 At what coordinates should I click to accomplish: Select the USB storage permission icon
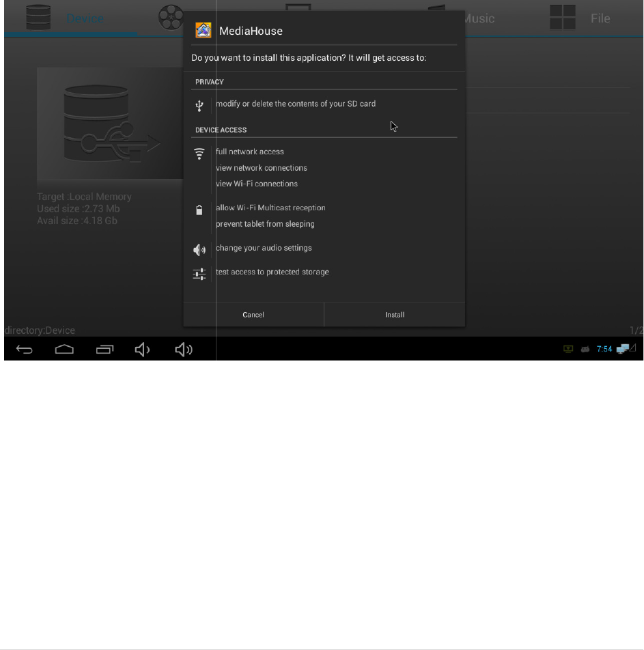[199, 105]
